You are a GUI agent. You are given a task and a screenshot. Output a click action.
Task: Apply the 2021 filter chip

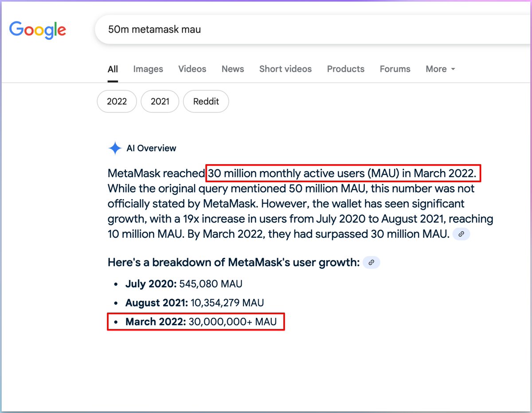pyautogui.click(x=160, y=102)
